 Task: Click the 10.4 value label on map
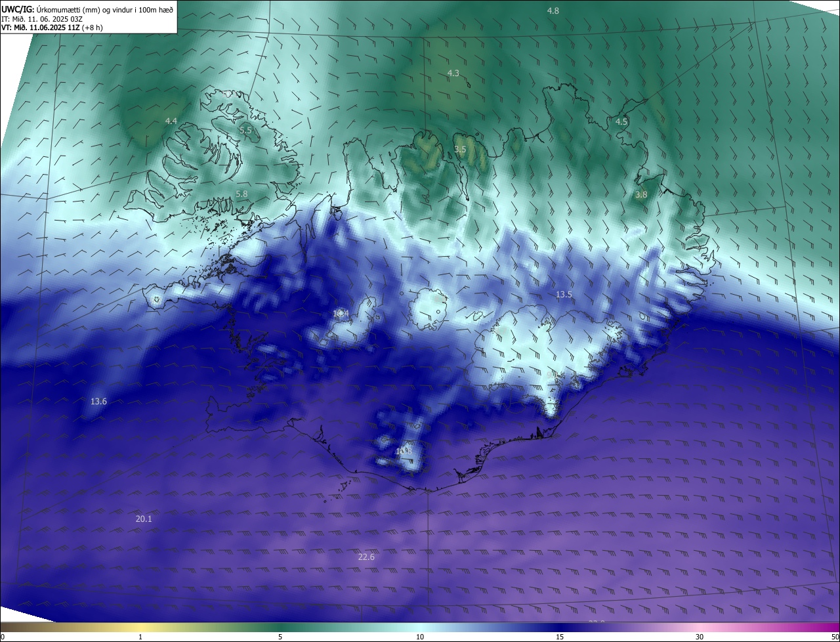341,313
